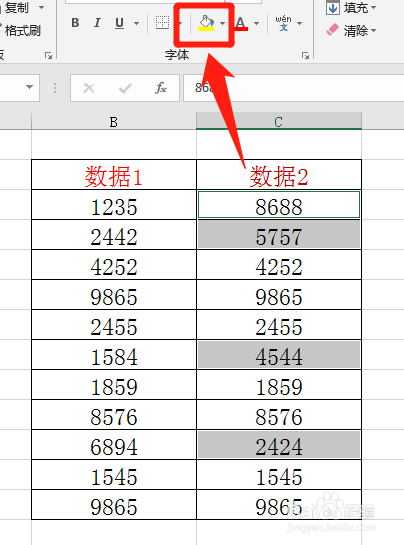Toggle Underline formatting
This screenshot has height=545, width=404.
[x=120, y=23]
